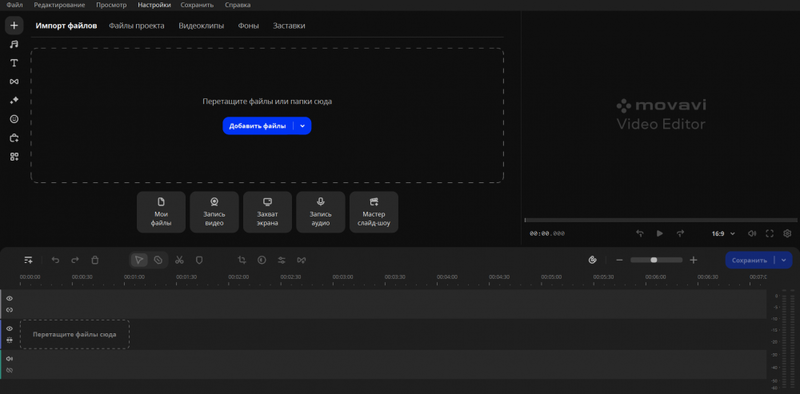The height and width of the screenshot is (394, 800).
Task: Open the Crop and rotate tool
Action: click(x=242, y=260)
